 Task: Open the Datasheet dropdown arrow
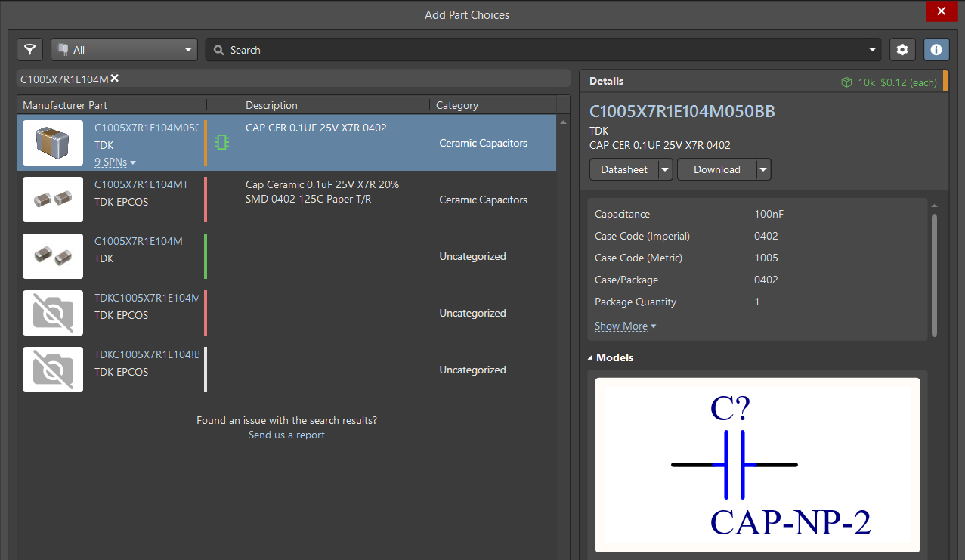tap(665, 170)
